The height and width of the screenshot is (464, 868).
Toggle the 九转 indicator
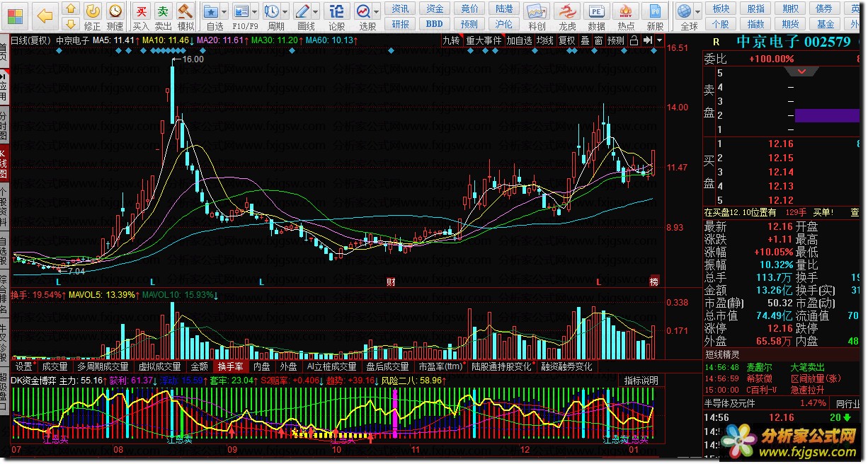click(x=451, y=40)
